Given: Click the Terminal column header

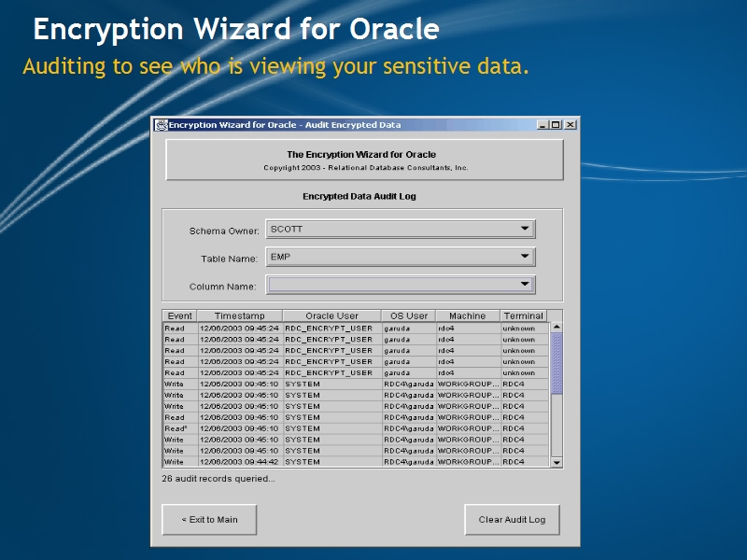Looking at the screenshot, I should coord(524,315).
